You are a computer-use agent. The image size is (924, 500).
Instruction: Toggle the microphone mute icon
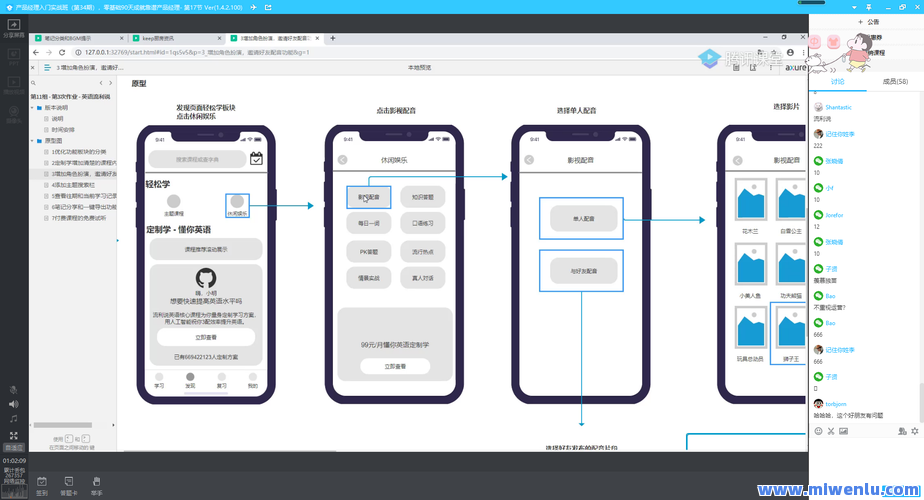point(14,389)
